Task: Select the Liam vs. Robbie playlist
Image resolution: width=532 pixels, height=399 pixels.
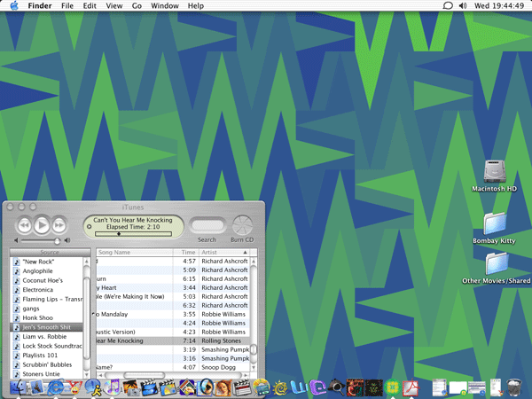Action: (47, 337)
